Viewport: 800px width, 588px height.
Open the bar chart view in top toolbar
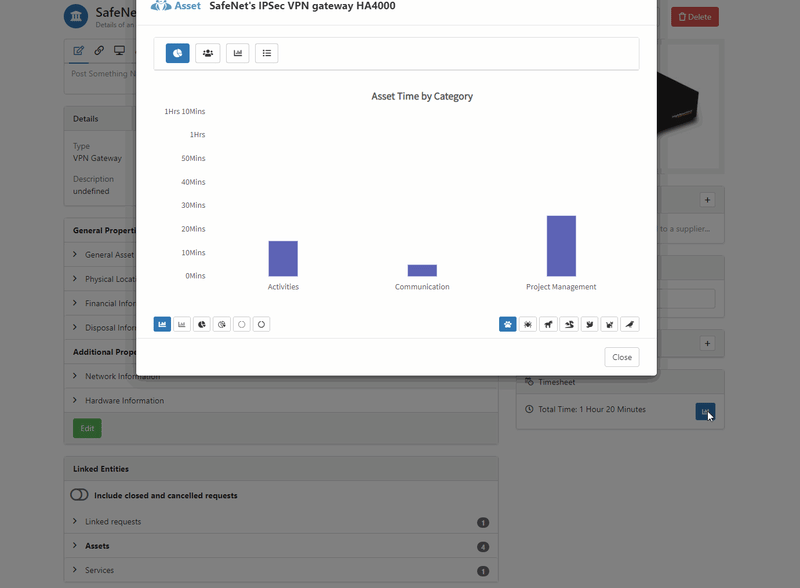pos(238,53)
